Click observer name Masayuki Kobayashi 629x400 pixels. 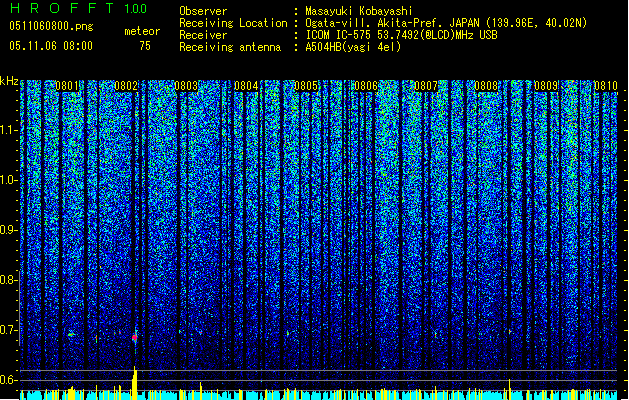coord(359,11)
